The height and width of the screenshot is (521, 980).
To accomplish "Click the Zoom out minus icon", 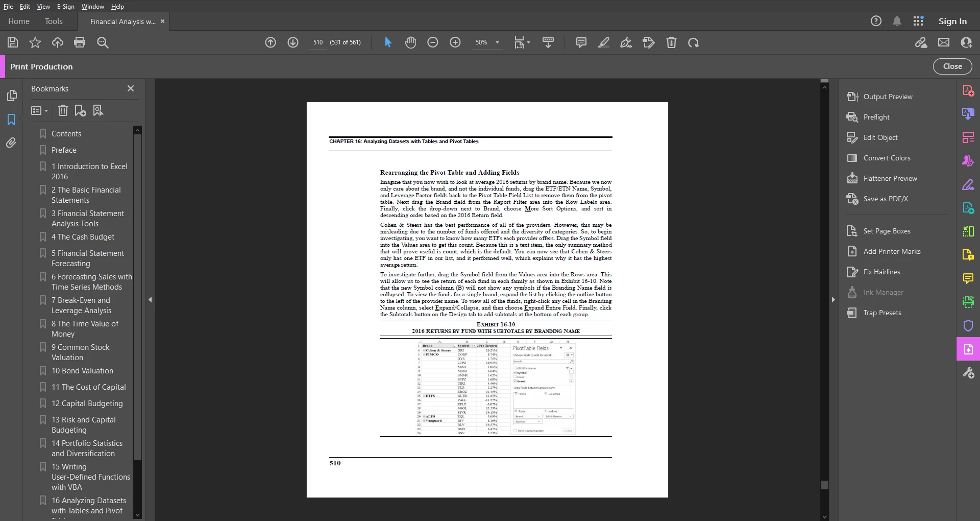I will pyautogui.click(x=433, y=42).
